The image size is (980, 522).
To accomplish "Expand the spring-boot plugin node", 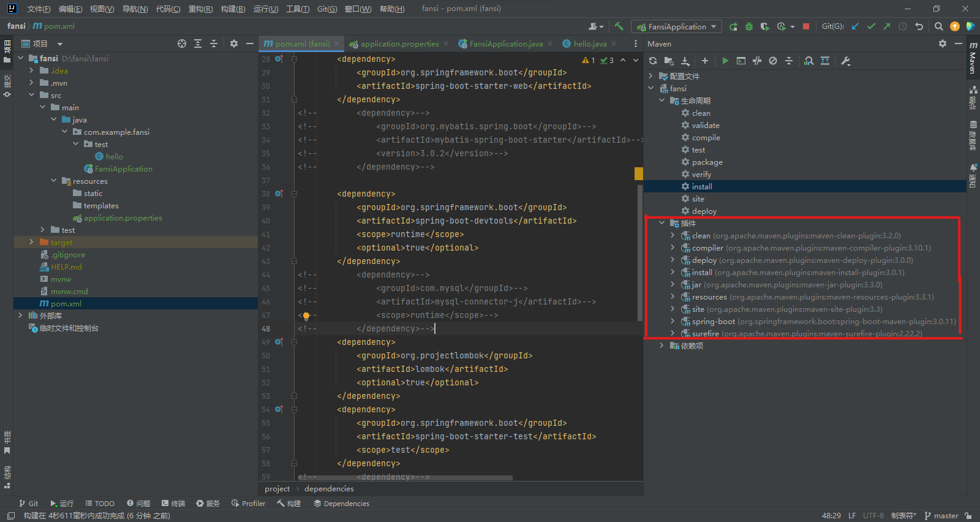I will coord(673,321).
